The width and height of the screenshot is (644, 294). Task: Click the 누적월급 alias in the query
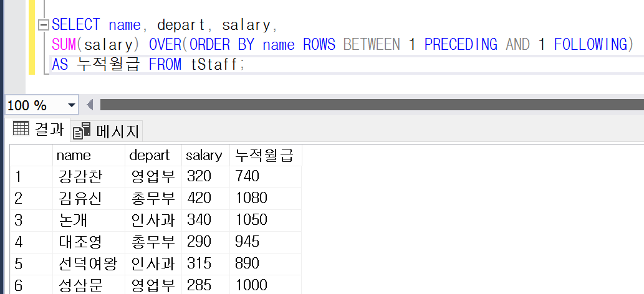click(x=109, y=64)
